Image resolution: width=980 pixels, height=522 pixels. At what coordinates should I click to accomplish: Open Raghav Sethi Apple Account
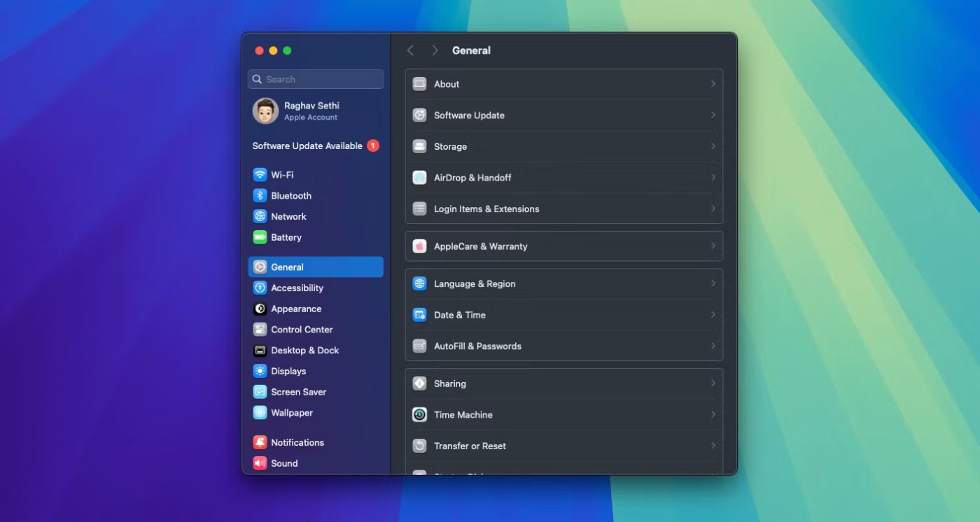311,111
